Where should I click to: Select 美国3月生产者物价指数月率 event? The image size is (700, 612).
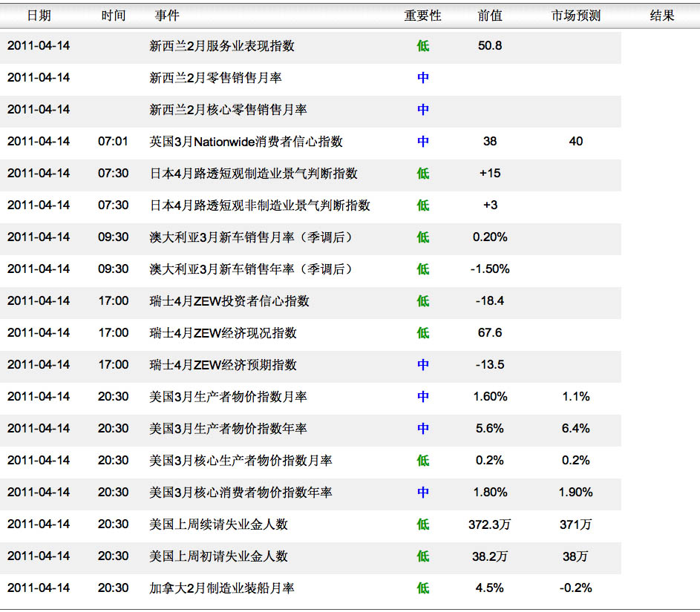[x=228, y=397]
